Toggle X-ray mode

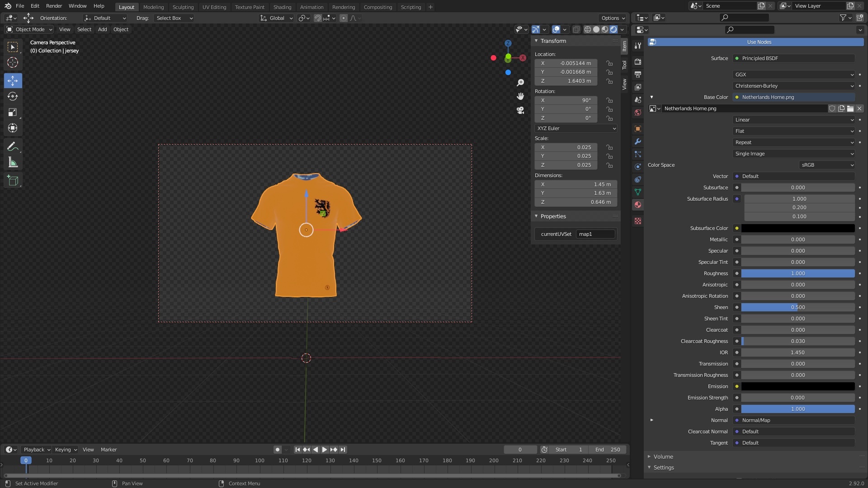click(x=576, y=29)
